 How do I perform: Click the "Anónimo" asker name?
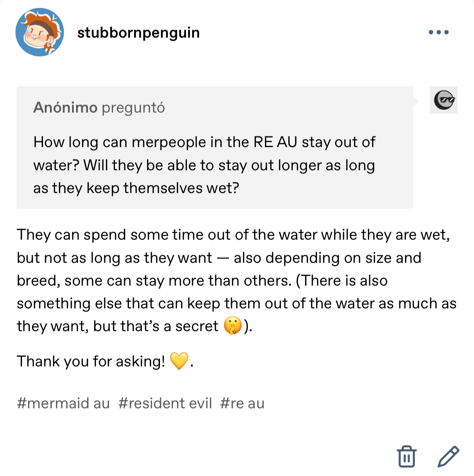65,108
